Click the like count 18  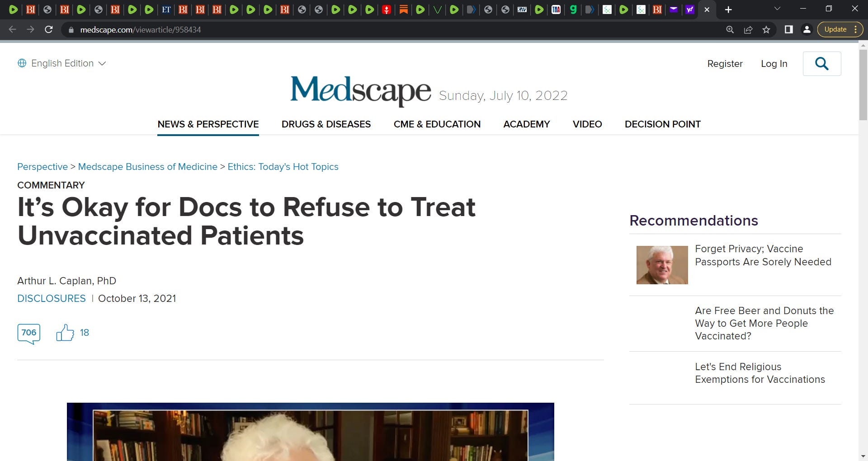point(85,333)
